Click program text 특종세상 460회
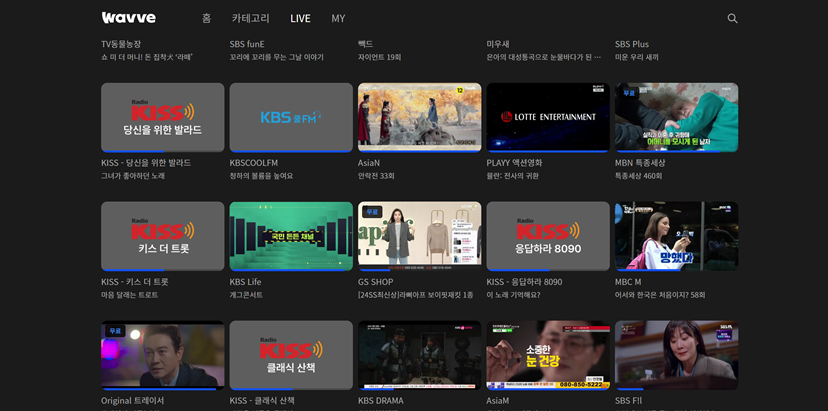This screenshot has height=411, width=828. pyautogui.click(x=639, y=176)
